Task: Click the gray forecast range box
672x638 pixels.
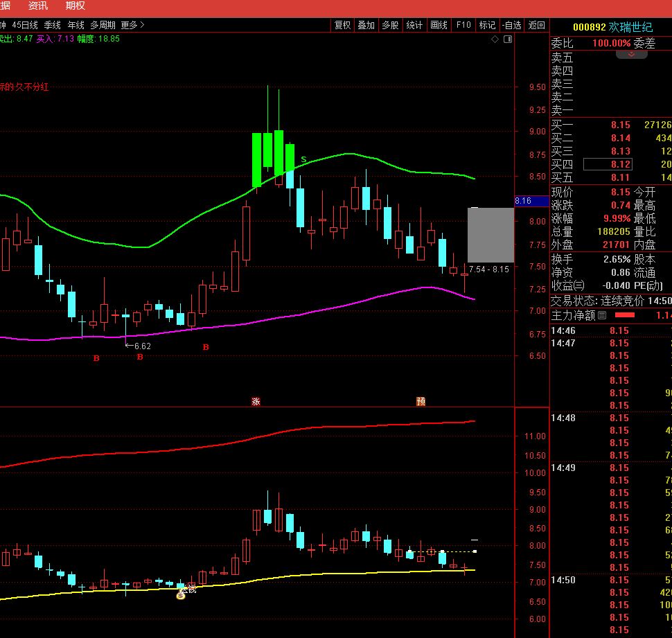Action: point(490,235)
